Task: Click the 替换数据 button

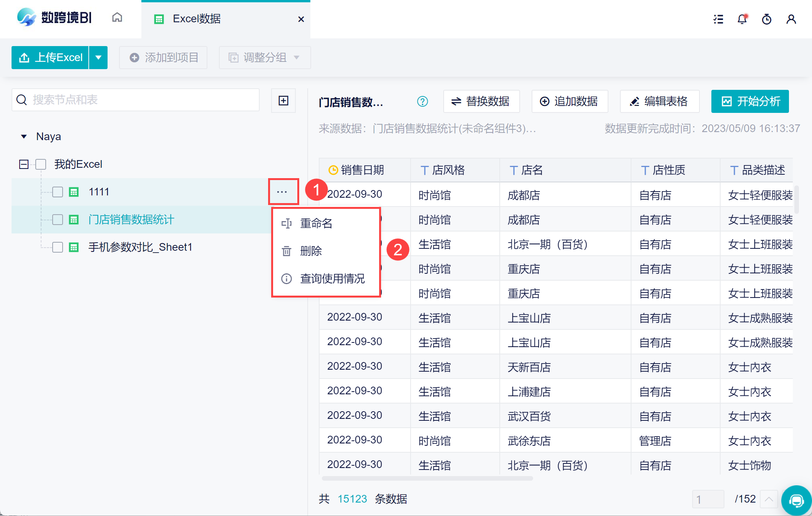Action: tap(481, 101)
